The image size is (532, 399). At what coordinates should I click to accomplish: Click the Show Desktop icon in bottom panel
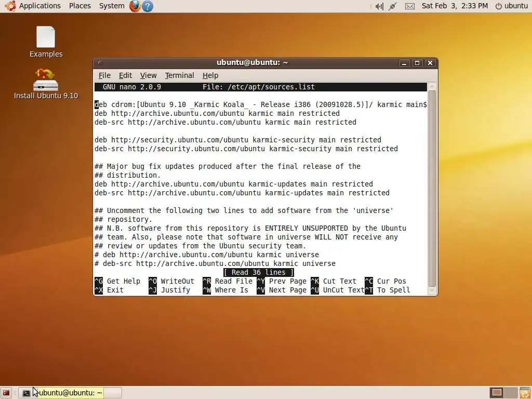tap(6, 393)
